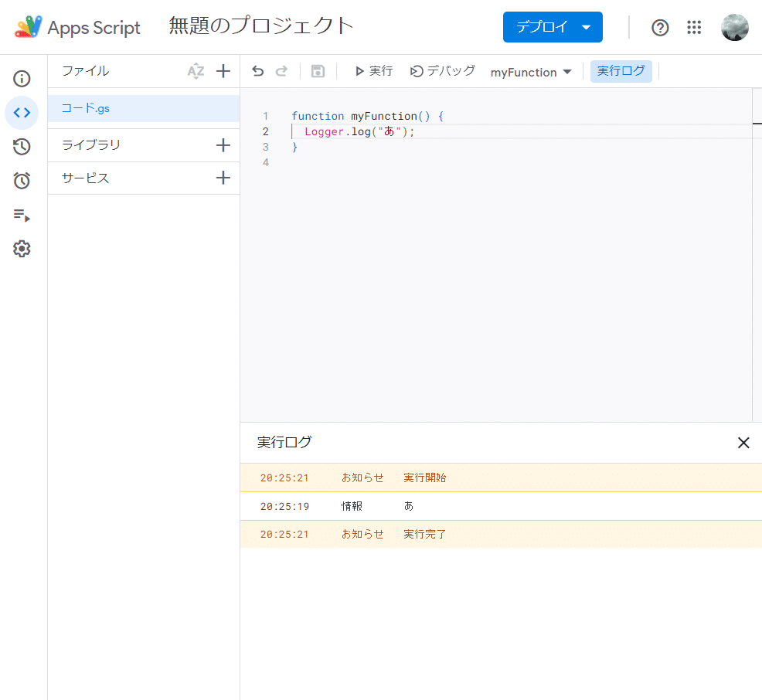Click the ファイル section header
Screen dimensions: 762x700
tap(86, 71)
